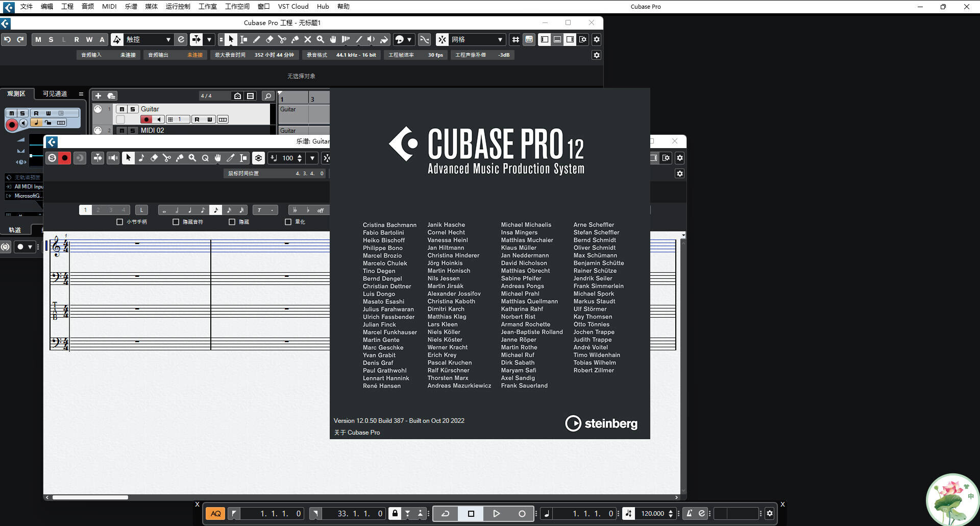
Task: Select the Erase tool in project toolbar
Action: [269, 39]
